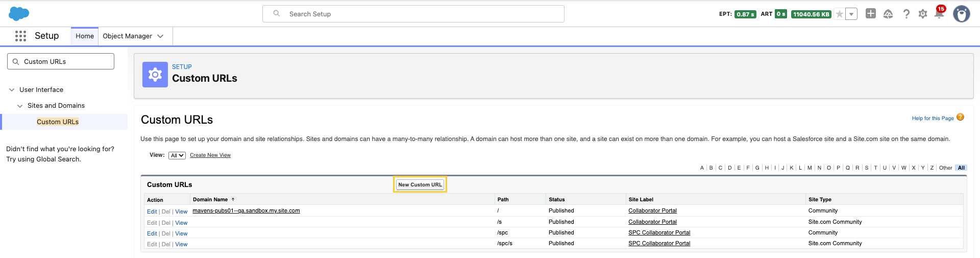Click the Quick Find box containing Custom URLs
Viewport: 980px width, 258px height.
click(61, 61)
